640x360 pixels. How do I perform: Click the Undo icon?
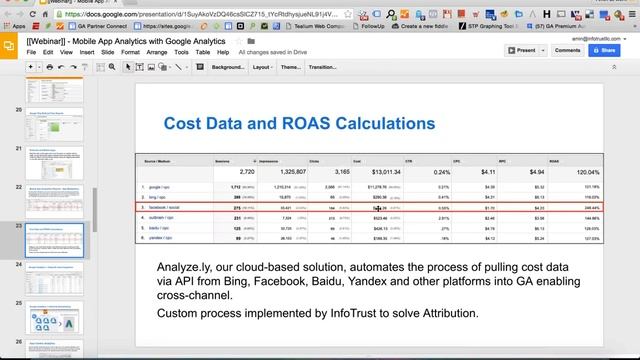pyautogui.click(x=61, y=67)
